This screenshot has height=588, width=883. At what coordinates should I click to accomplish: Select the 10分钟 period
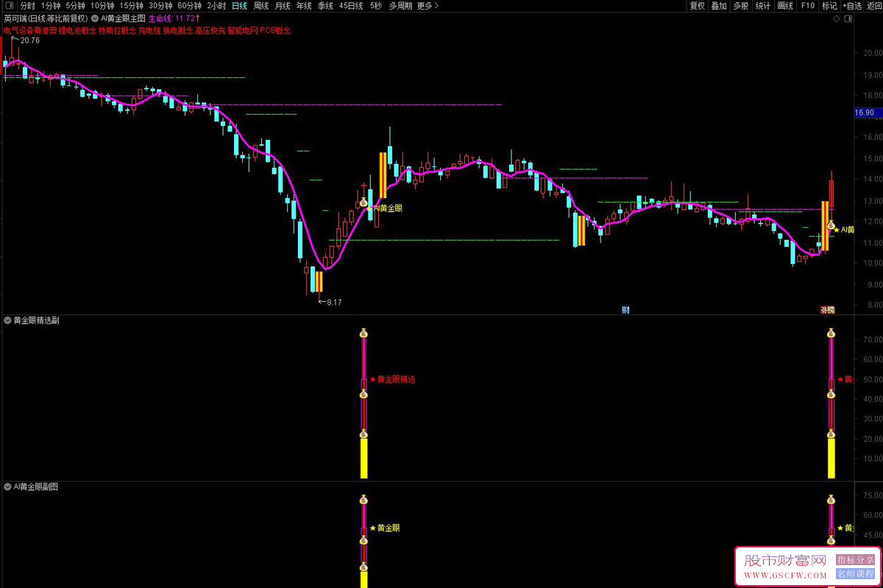click(102, 5)
